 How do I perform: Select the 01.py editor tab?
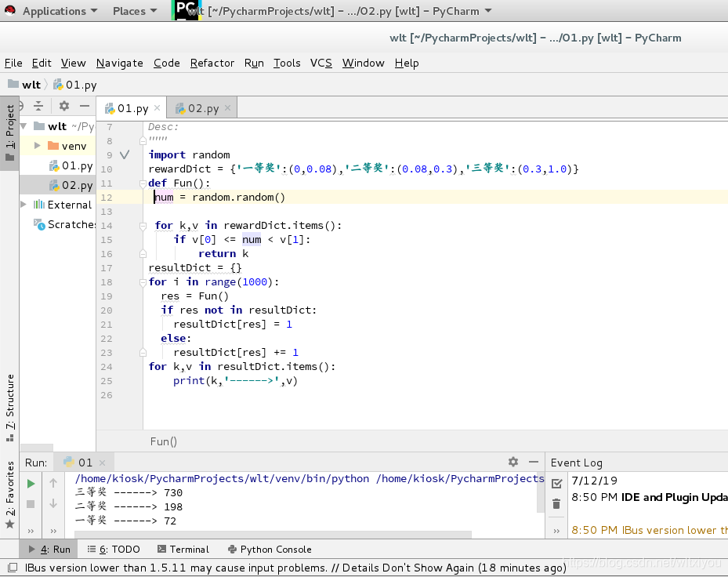click(x=132, y=108)
